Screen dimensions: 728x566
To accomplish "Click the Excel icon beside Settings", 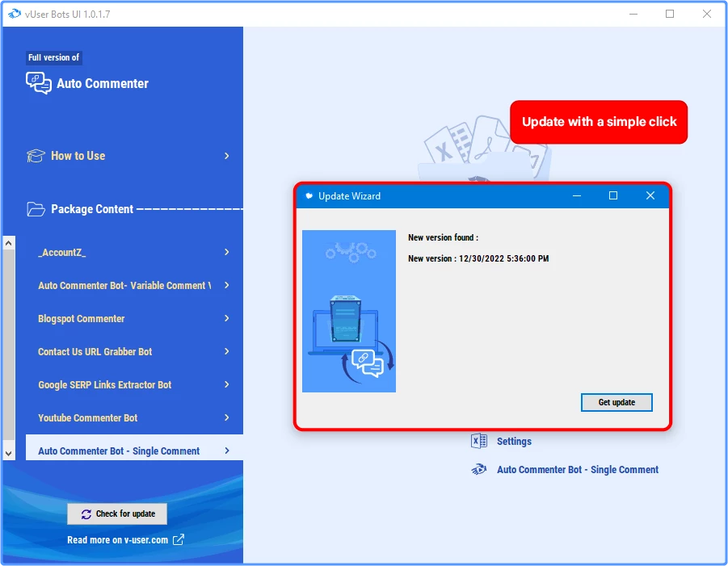I will [x=478, y=441].
